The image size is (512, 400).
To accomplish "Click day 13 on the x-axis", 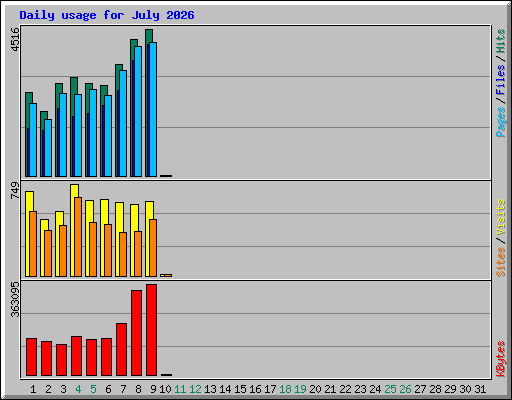I will click(x=210, y=389).
